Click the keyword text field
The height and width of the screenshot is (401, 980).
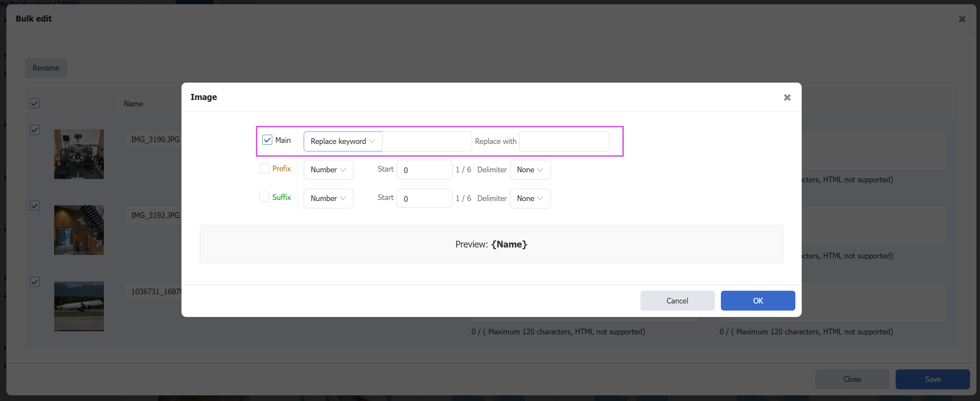(x=427, y=141)
